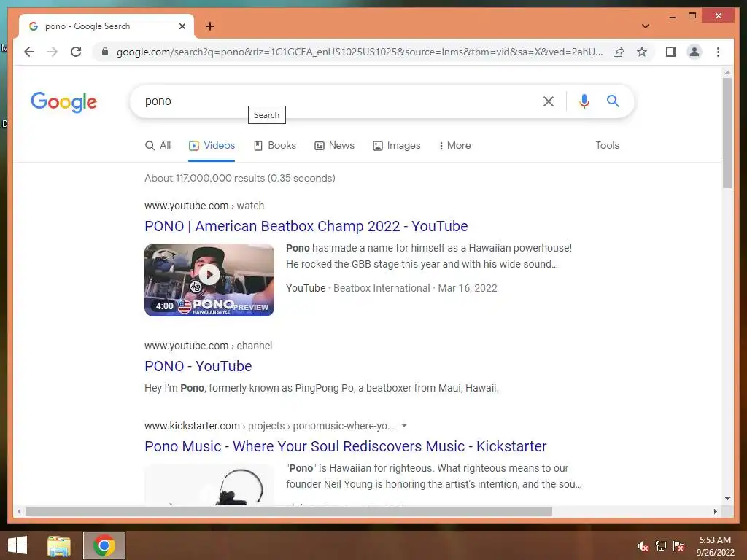Click the www.youtube.com › watch URL text
747x560 pixels.
pyautogui.click(x=204, y=206)
